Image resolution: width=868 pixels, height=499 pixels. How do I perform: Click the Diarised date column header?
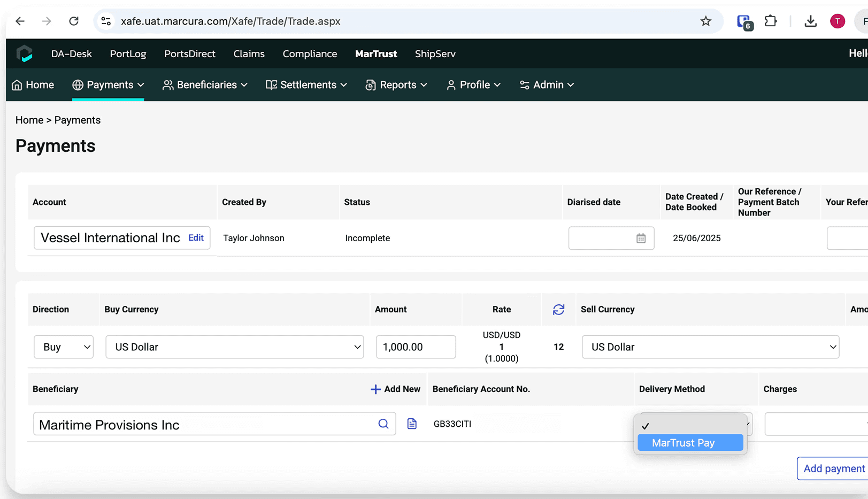click(594, 202)
